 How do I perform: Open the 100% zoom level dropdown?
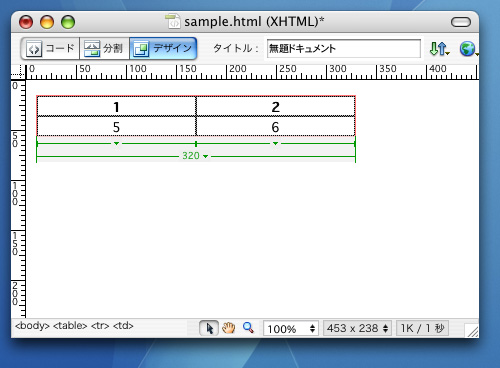pyautogui.click(x=291, y=329)
